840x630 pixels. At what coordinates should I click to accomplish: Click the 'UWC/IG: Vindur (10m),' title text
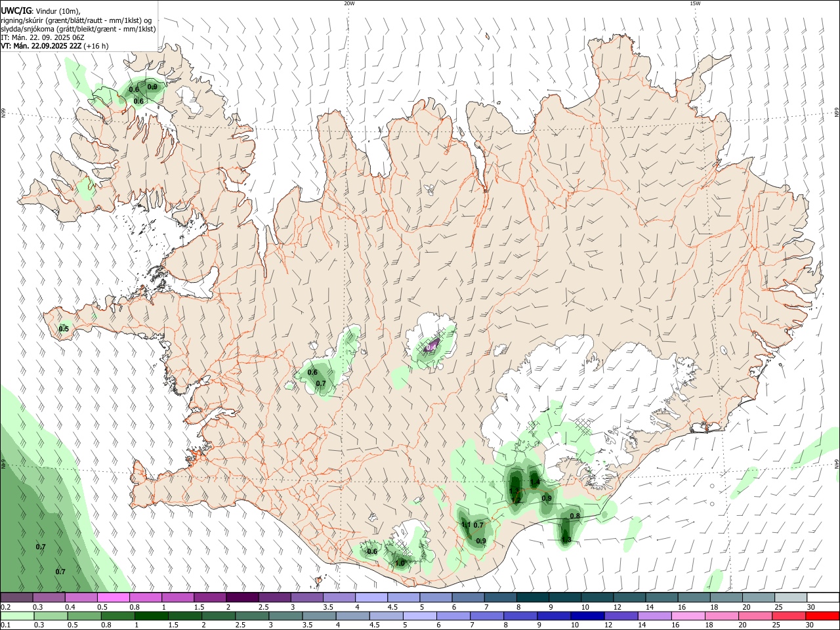(x=41, y=11)
